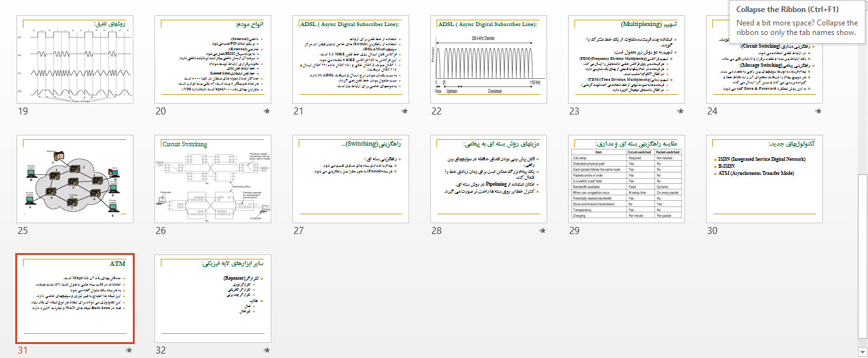Select slide 27 Switching Packet thumbnail
This screenshot has height=358, width=868.
click(351, 179)
